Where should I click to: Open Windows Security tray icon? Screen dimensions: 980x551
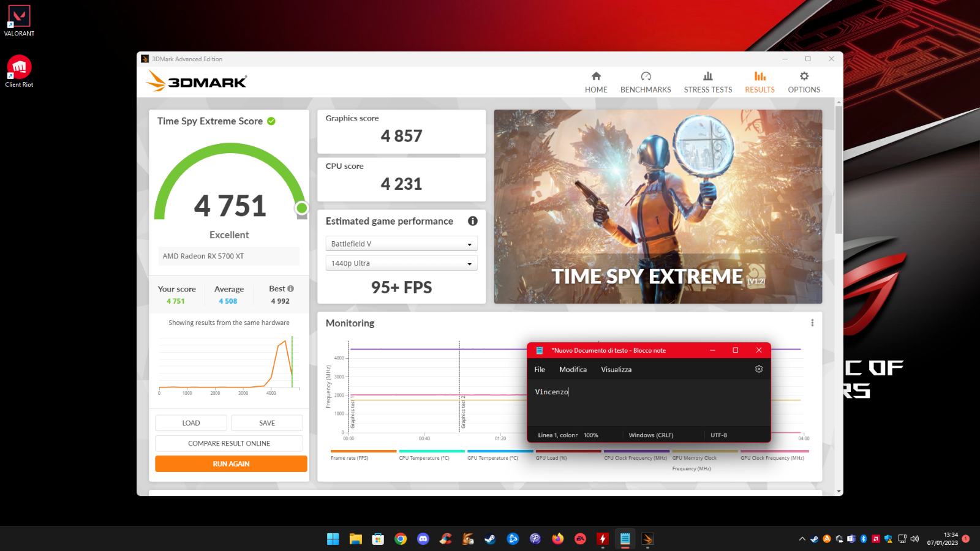888,539
